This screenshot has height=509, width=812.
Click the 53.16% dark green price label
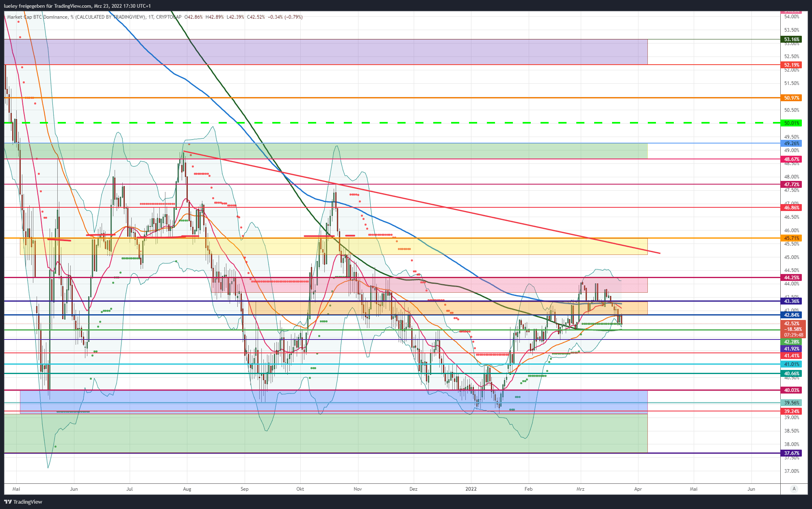click(791, 39)
